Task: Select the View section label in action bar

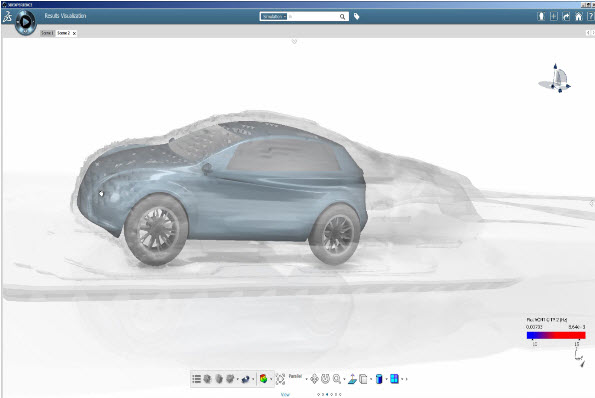Action: tap(285, 395)
